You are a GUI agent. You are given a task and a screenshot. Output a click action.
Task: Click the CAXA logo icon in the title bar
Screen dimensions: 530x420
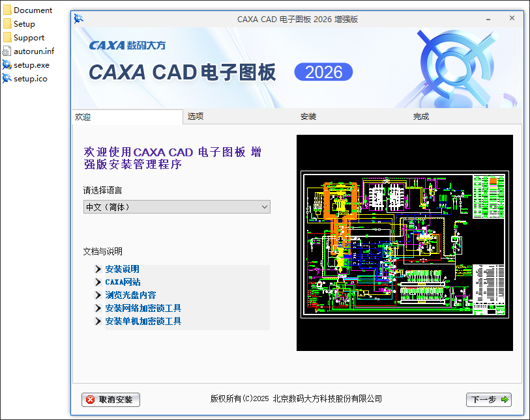click(78, 19)
